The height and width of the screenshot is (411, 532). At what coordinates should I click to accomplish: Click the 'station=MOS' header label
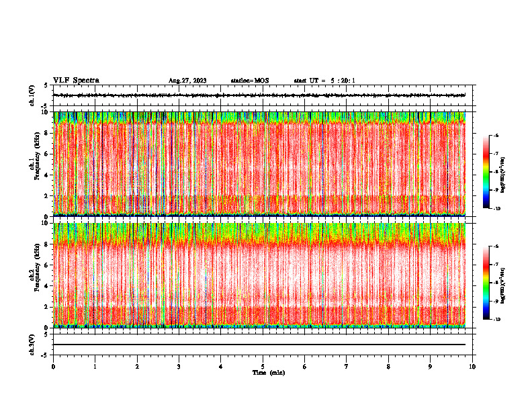pyautogui.click(x=250, y=81)
